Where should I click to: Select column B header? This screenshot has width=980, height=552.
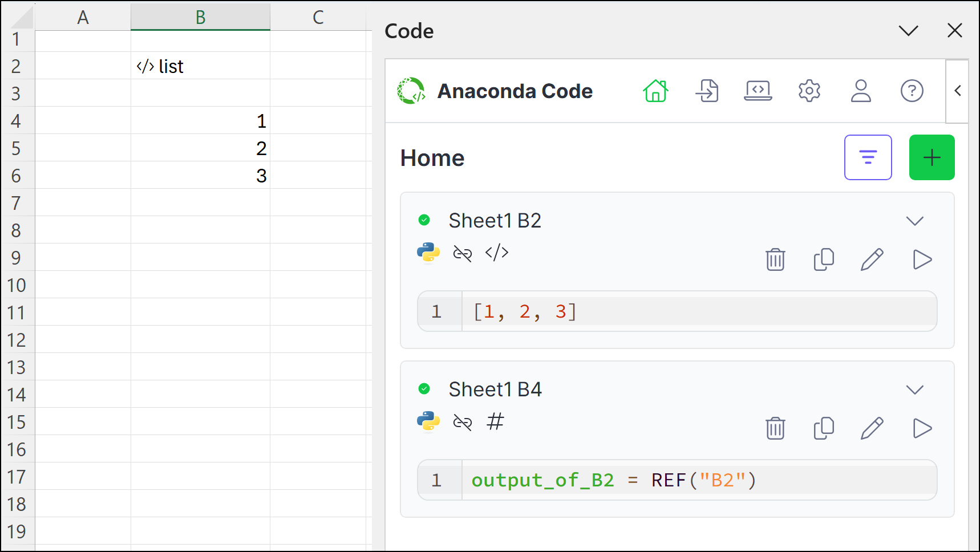(200, 17)
